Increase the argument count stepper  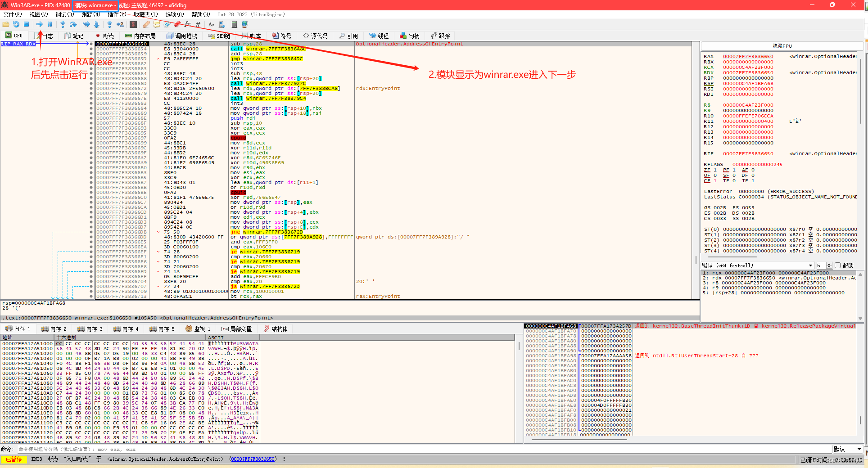click(x=830, y=264)
